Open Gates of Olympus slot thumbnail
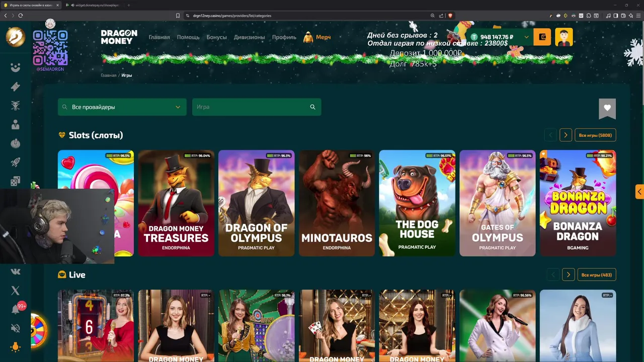 tap(498, 203)
